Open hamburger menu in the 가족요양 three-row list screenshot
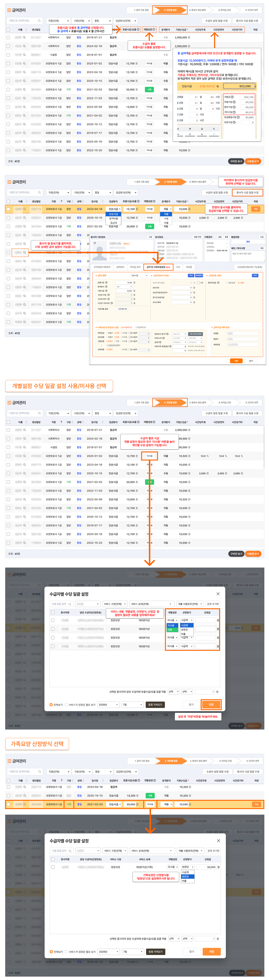 tap(10, 761)
